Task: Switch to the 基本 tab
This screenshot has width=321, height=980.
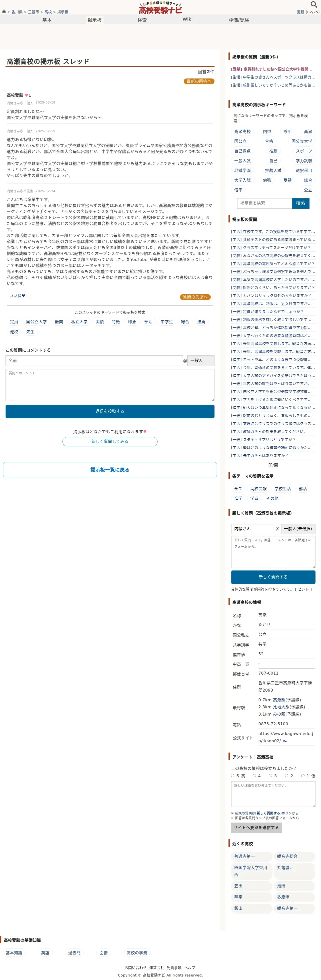Action: click(x=47, y=20)
